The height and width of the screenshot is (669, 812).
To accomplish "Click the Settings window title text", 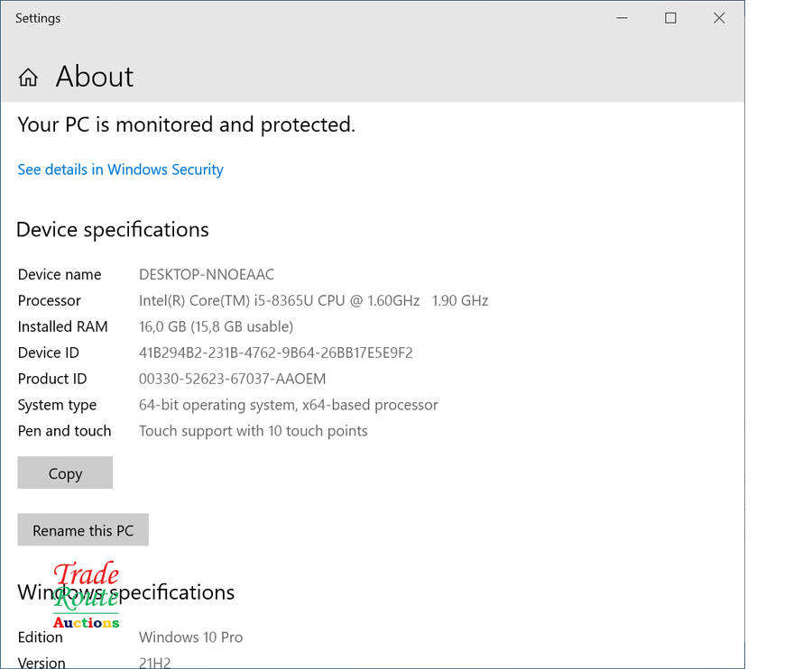I will [38, 18].
